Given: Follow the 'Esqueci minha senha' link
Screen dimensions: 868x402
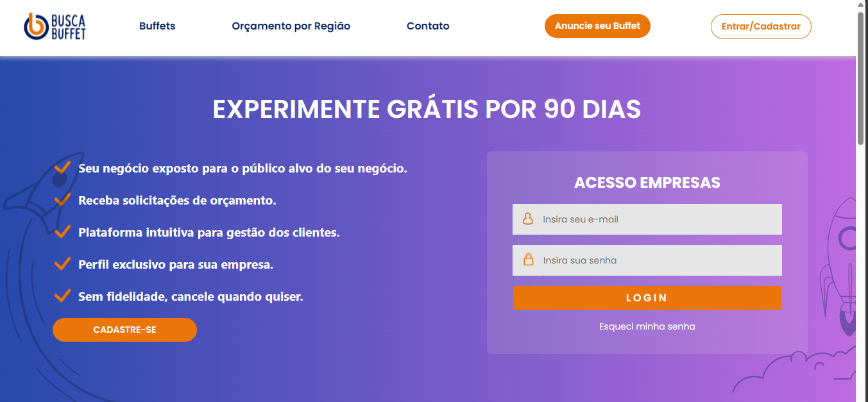Looking at the screenshot, I should coord(647,326).
